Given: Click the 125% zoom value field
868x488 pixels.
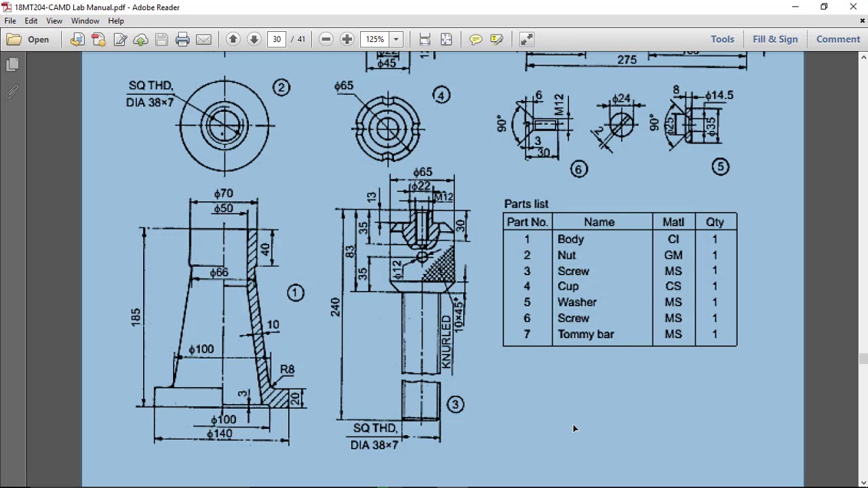Looking at the screenshot, I should pos(375,39).
